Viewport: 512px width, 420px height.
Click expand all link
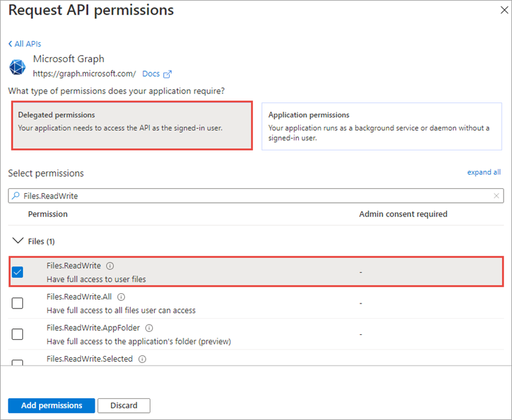(484, 172)
